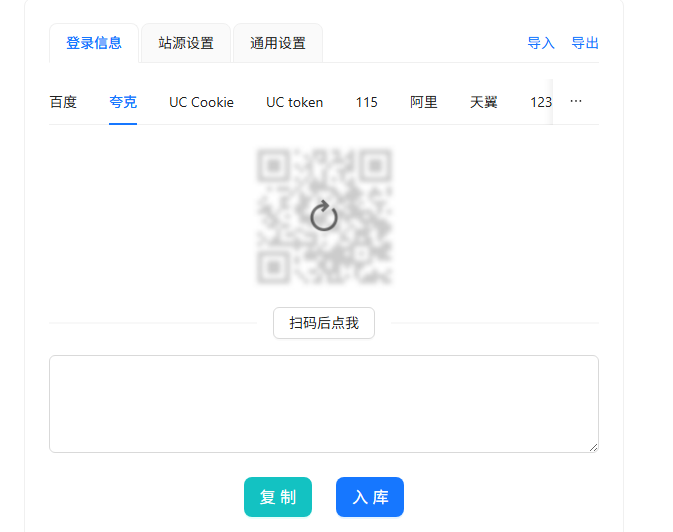The width and height of the screenshot is (673, 532).
Task: Open the more tabs ellipsis menu
Action: (x=576, y=101)
